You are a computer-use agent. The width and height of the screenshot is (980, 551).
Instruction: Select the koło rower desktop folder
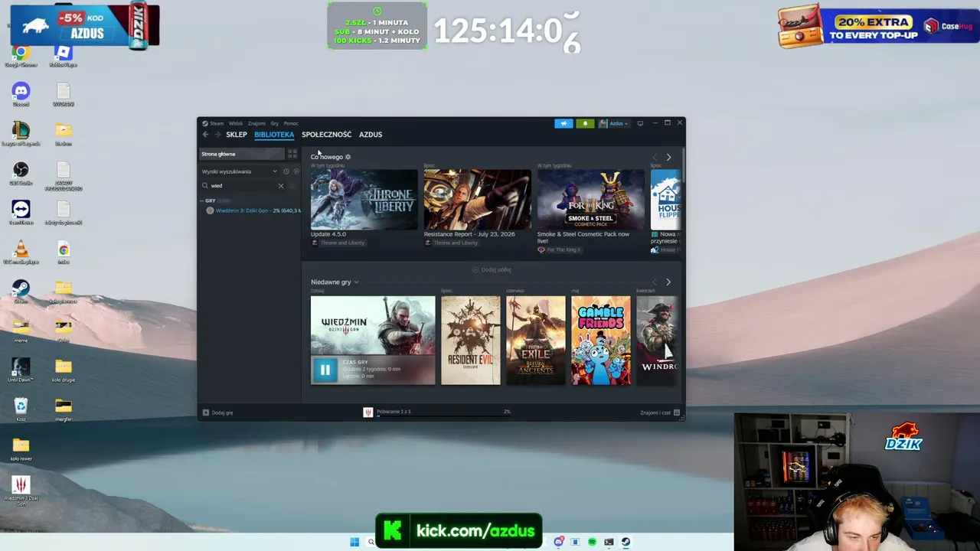tap(21, 448)
